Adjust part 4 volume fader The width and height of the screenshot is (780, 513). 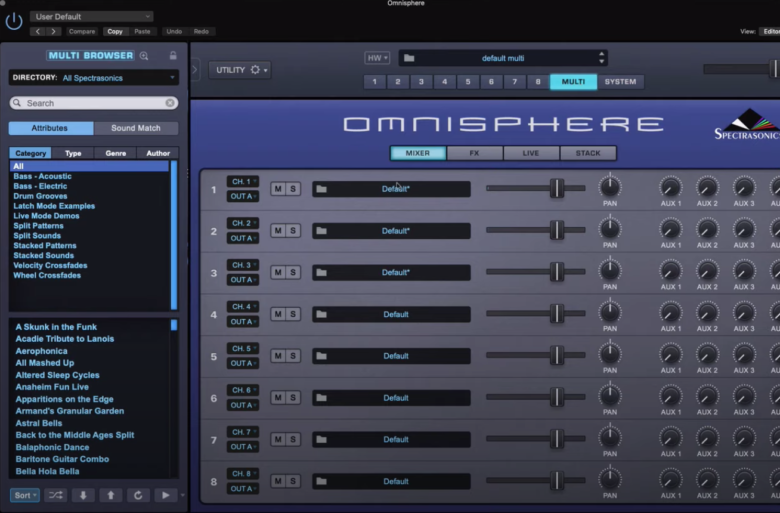[x=557, y=314]
